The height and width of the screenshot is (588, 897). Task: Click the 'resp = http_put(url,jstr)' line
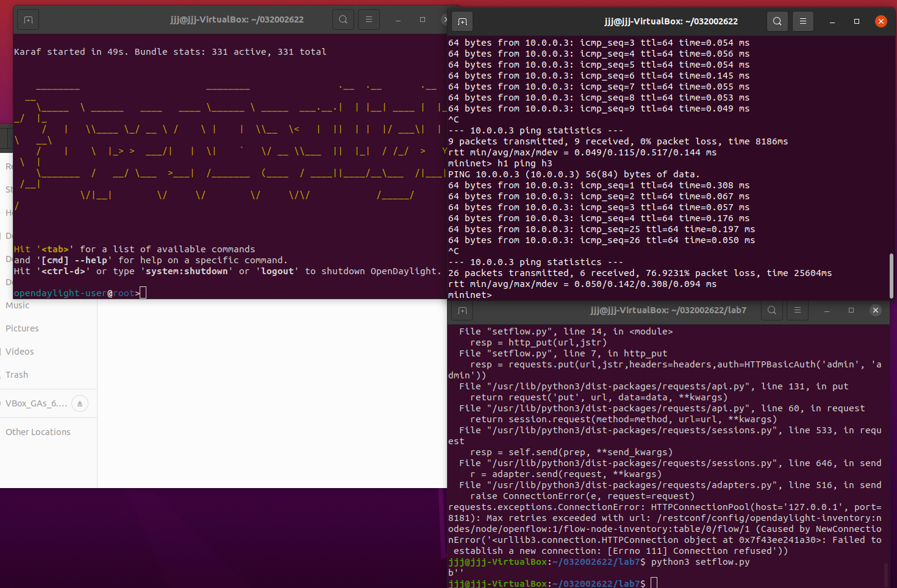[x=538, y=342]
